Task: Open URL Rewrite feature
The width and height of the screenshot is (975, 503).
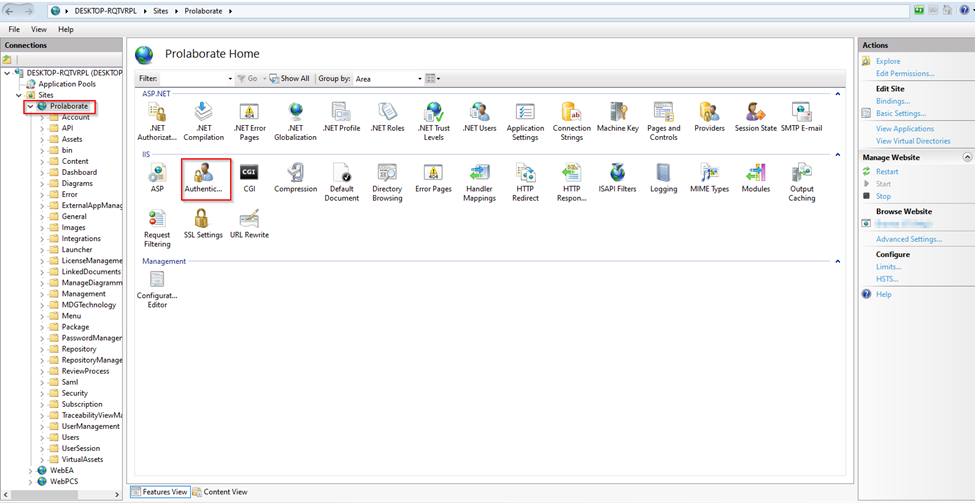Action: pyautogui.click(x=249, y=224)
